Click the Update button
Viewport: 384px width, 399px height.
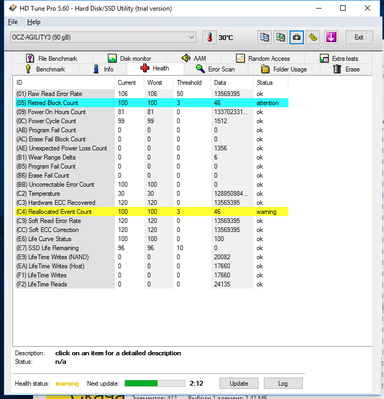[x=239, y=383]
